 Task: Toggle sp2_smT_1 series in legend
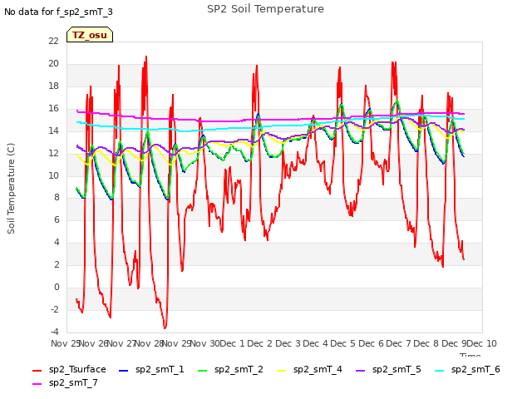[160, 369]
